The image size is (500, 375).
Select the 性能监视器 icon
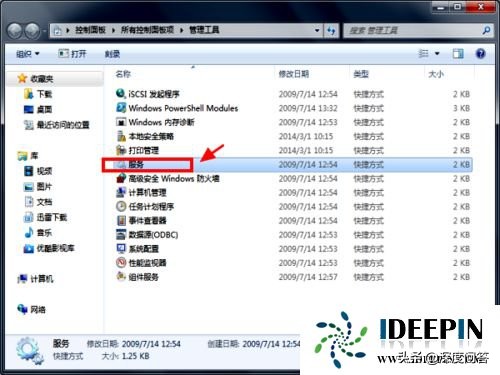120,263
